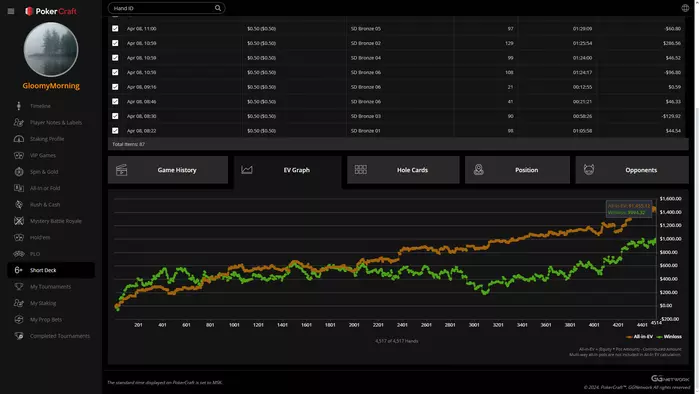Click the -$129.92 result cell
Screen dimensions: 700x394
(x=671, y=116)
